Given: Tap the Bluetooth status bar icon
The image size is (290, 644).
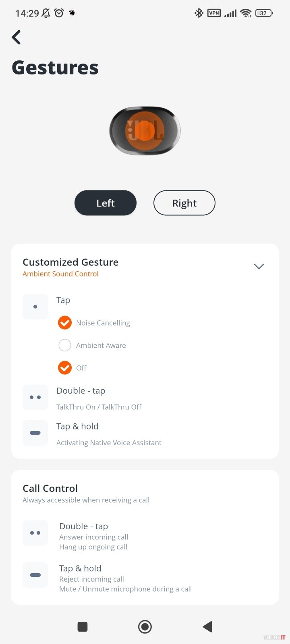Looking at the screenshot, I should coord(199,13).
